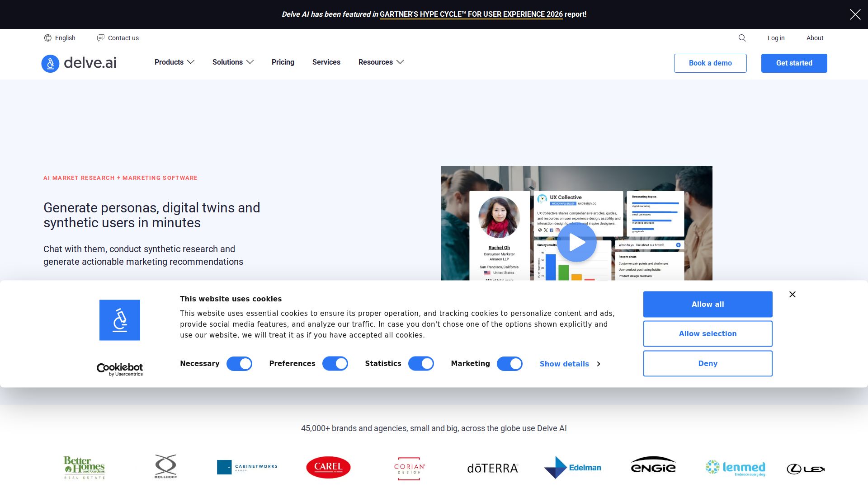Turn off the Statistics cookies switch
The height and width of the screenshot is (488, 868).
(x=421, y=364)
